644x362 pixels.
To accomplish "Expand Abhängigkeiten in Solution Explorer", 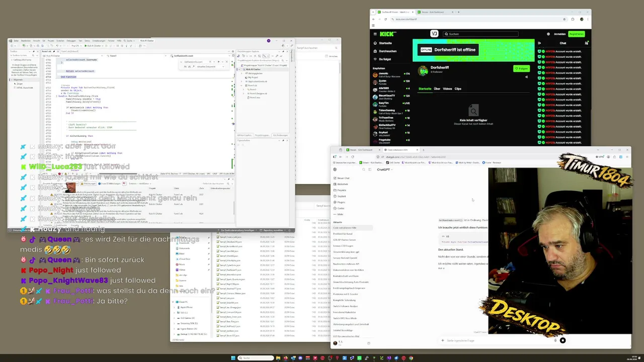I will (242, 73).
